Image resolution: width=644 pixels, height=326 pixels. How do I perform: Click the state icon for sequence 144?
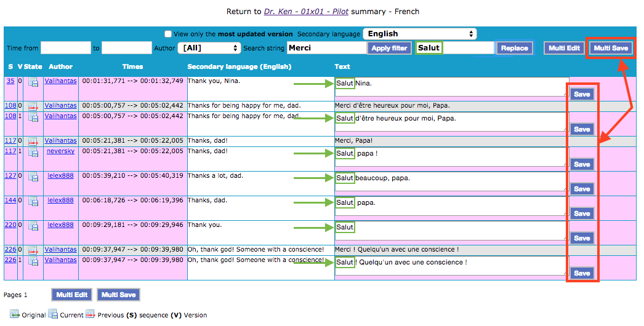pyautogui.click(x=33, y=201)
